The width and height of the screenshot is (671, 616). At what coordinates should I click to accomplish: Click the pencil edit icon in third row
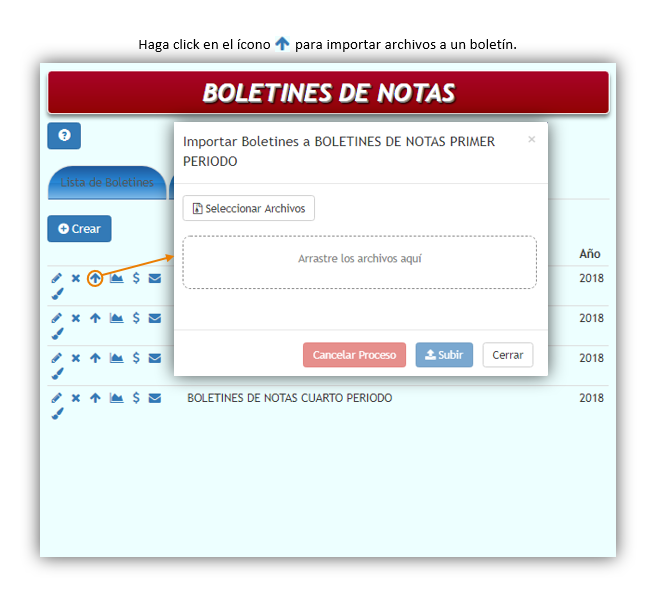[x=56, y=358]
